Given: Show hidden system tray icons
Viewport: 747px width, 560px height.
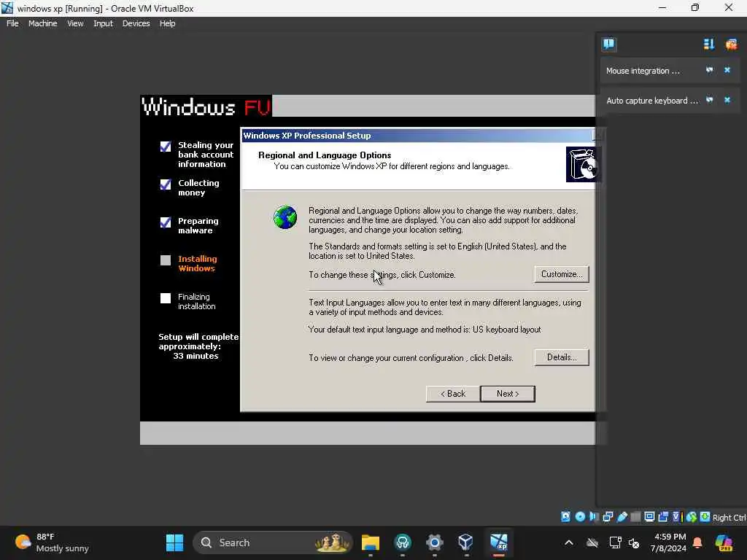Looking at the screenshot, I should pos(569,542).
